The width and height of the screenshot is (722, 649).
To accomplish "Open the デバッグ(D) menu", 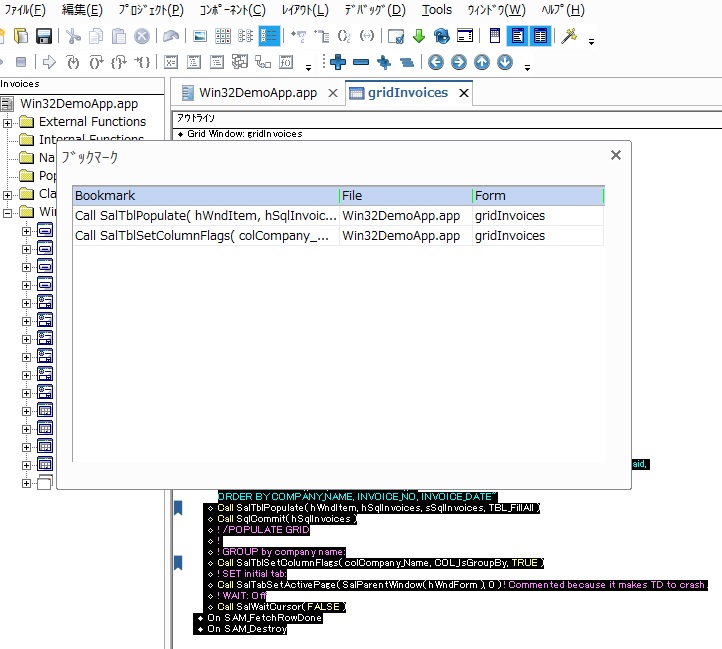I will click(375, 10).
